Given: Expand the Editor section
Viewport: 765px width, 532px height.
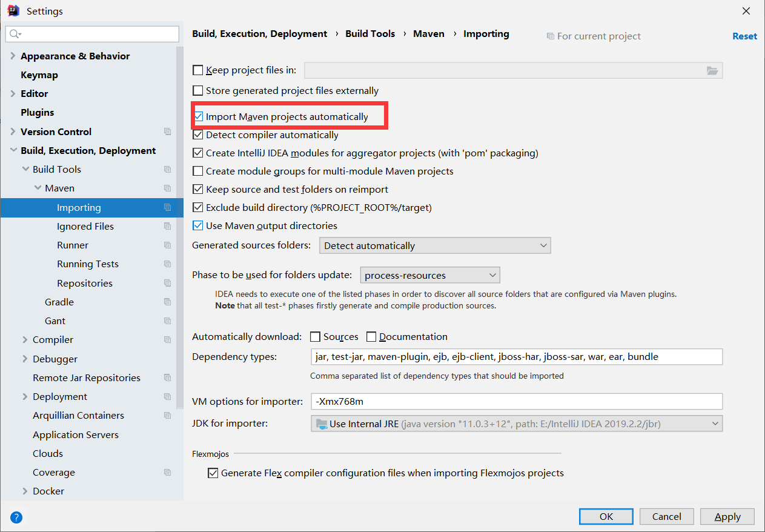Looking at the screenshot, I should click(x=13, y=94).
